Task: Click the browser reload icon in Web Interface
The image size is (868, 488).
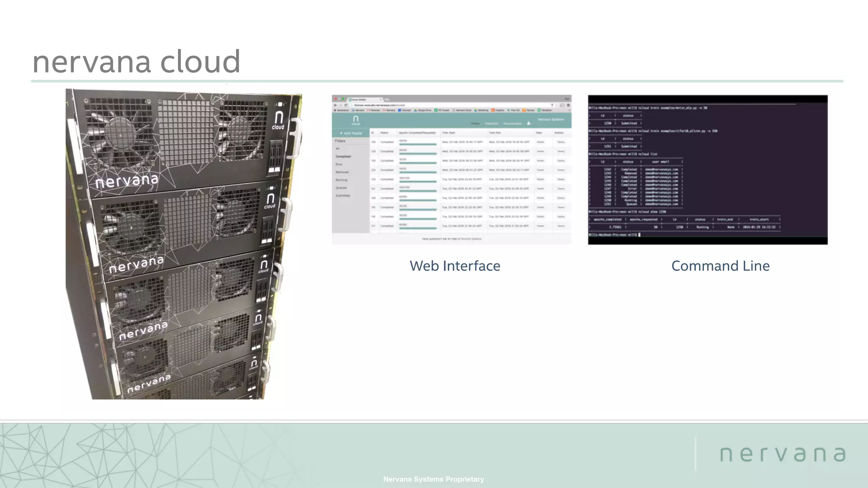Action: click(x=346, y=105)
